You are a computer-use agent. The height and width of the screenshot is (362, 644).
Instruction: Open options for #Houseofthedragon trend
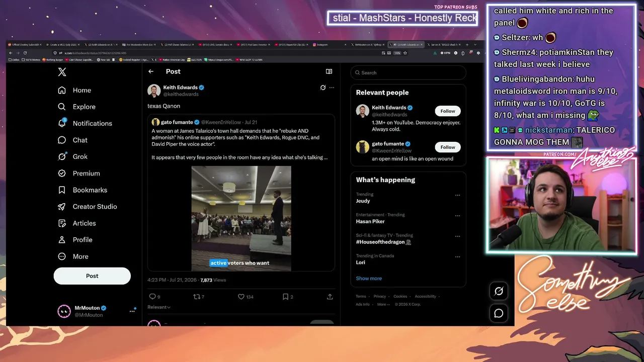[457, 236]
